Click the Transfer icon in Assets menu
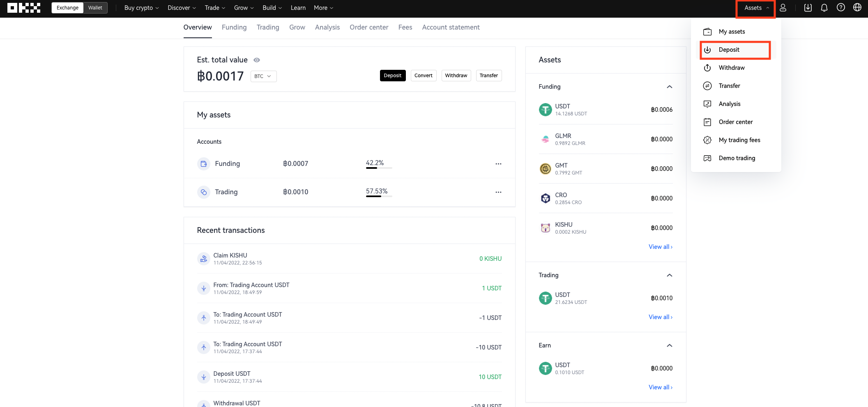Image resolution: width=868 pixels, height=407 pixels. 707,86
